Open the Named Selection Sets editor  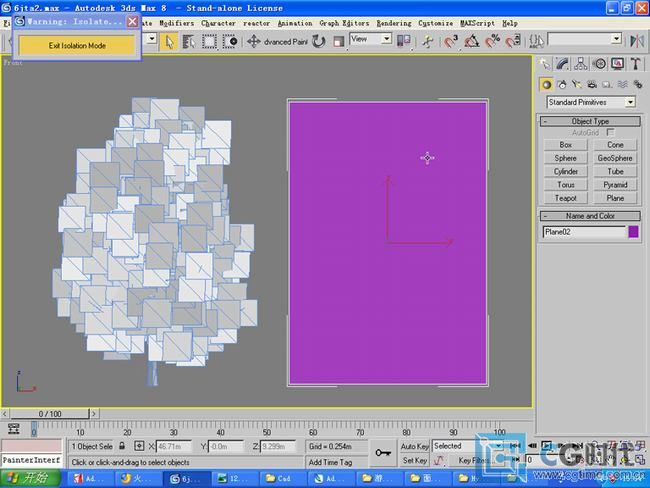(x=536, y=41)
